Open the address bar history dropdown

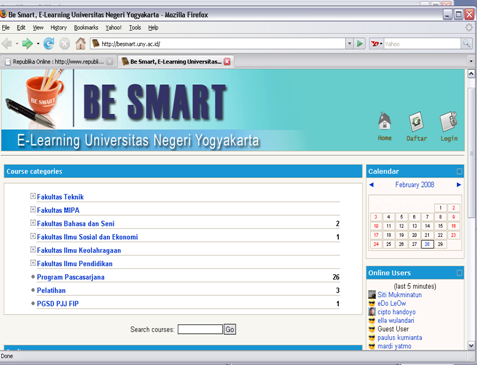tap(349, 44)
